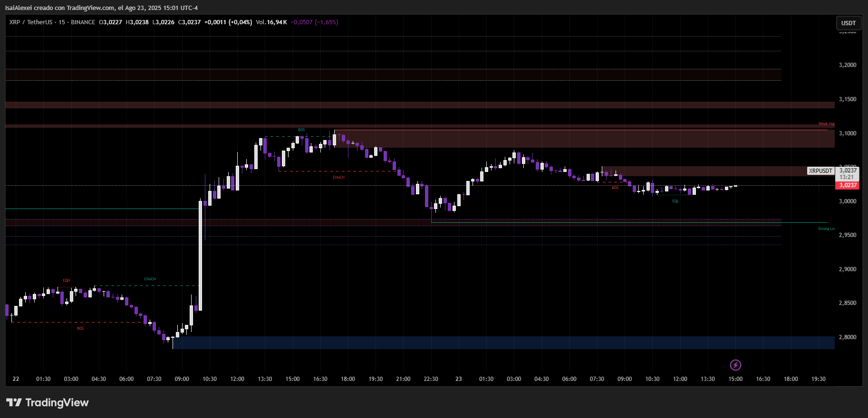Select the red CHoCH label below dashed line
Image resolution: width=868 pixels, height=418 pixels.
[338, 177]
